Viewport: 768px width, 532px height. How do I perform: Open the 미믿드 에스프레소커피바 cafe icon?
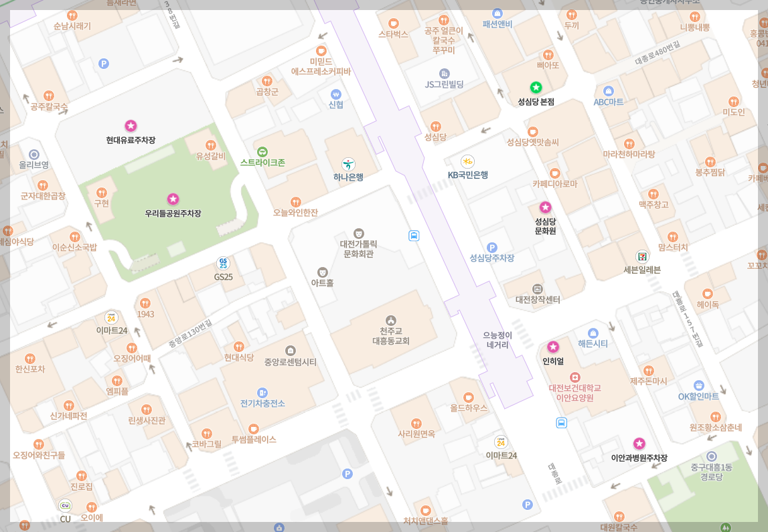(x=321, y=51)
